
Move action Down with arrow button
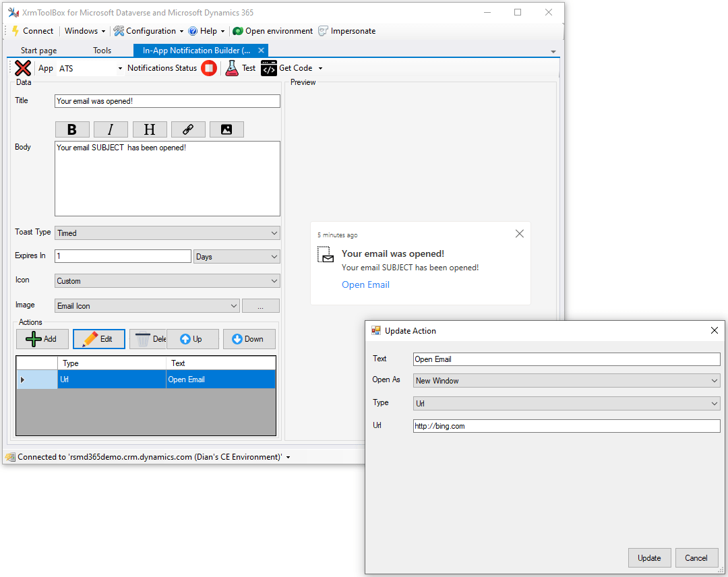click(249, 339)
